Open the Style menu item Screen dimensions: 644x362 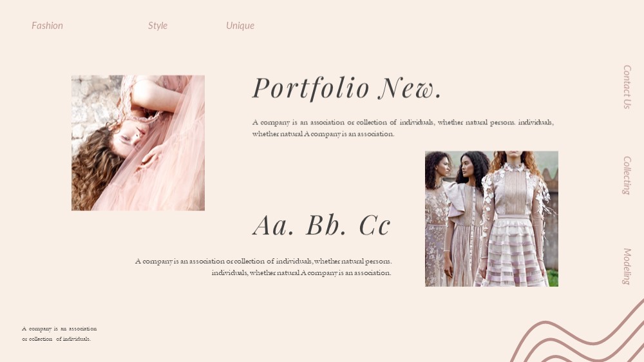(x=158, y=26)
